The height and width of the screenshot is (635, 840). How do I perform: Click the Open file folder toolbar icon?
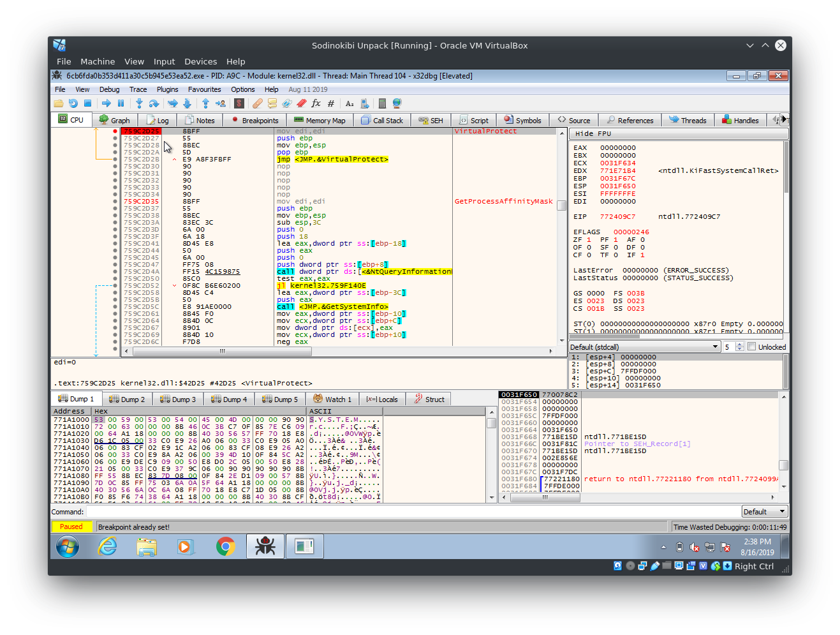pyautogui.click(x=59, y=103)
